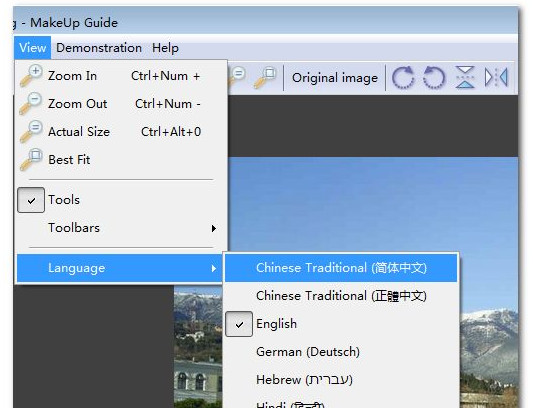Viewport: 533px width, 408px height.
Task: Click the Zoom Out magnifier icon in menu
Action: point(31,103)
